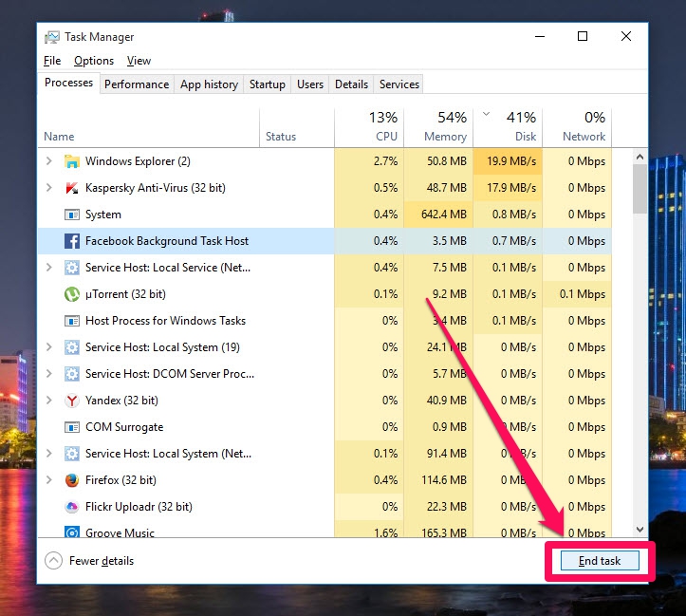This screenshot has width=686, height=616.
Task: Click the 91.4 MB memory value
Action: point(446,454)
